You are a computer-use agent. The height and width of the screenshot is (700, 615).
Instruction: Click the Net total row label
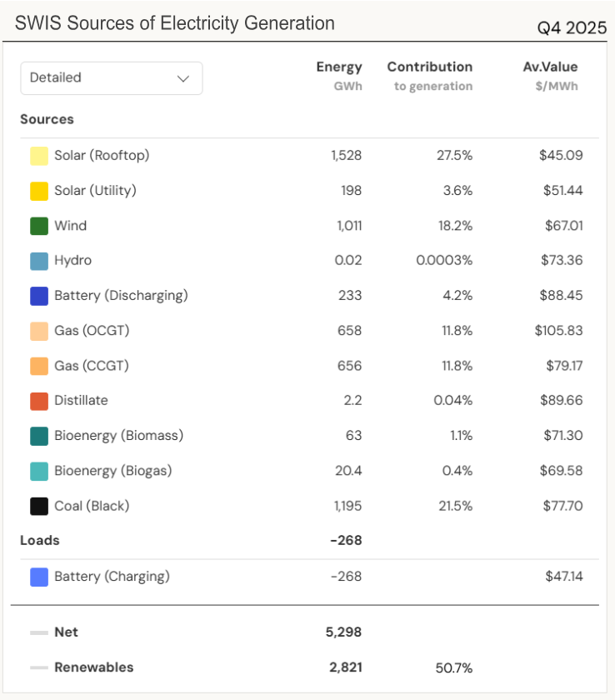(66, 632)
